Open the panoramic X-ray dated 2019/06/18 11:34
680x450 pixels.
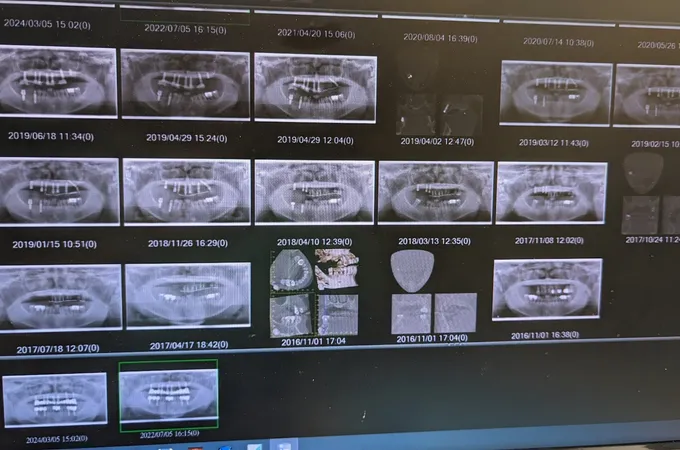click(58, 83)
